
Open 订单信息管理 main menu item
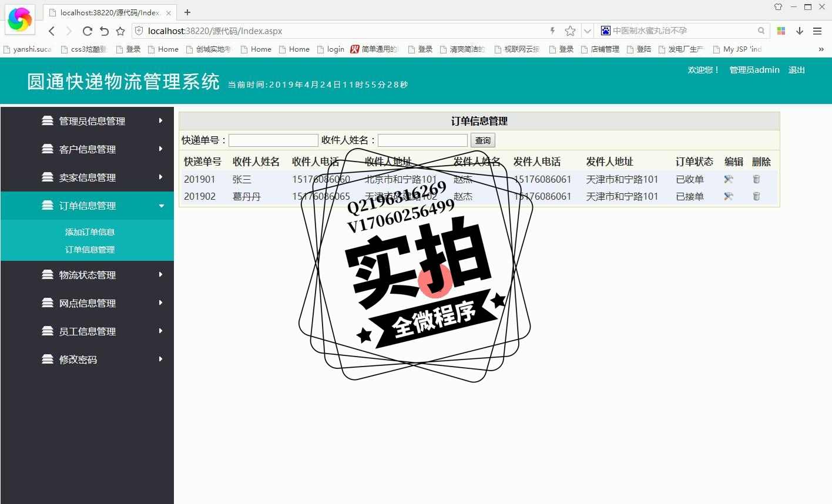click(x=87, y=206)
